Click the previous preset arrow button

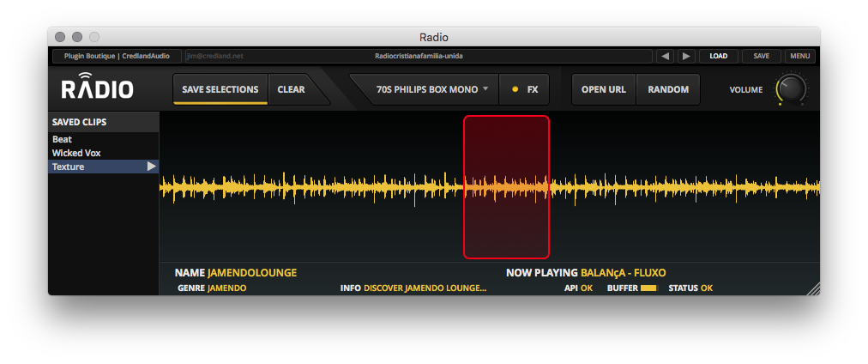[666, 56]
